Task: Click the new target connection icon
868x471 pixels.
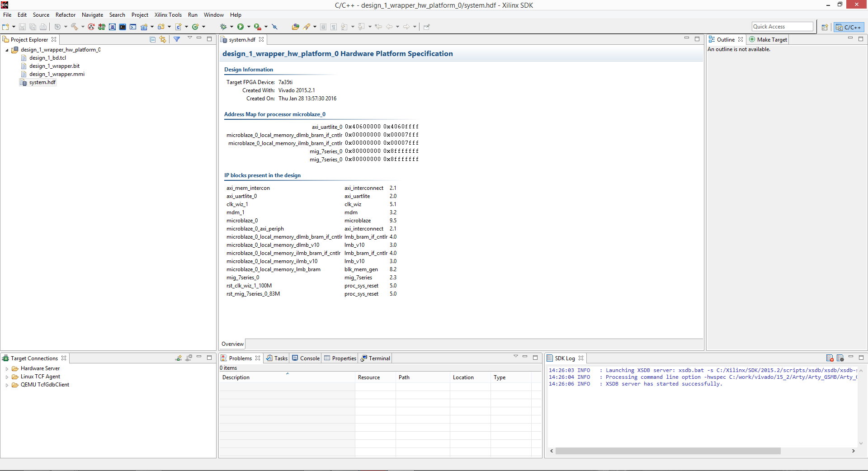Action: 179,358
